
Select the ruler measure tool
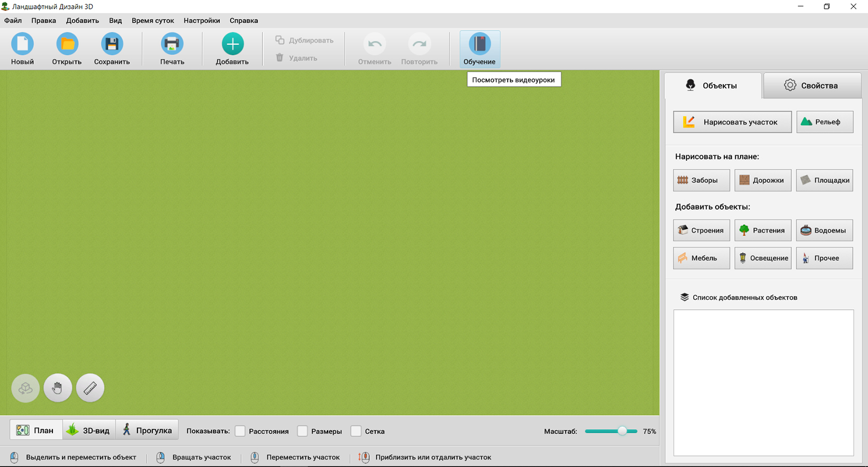[x=90, y=388]
